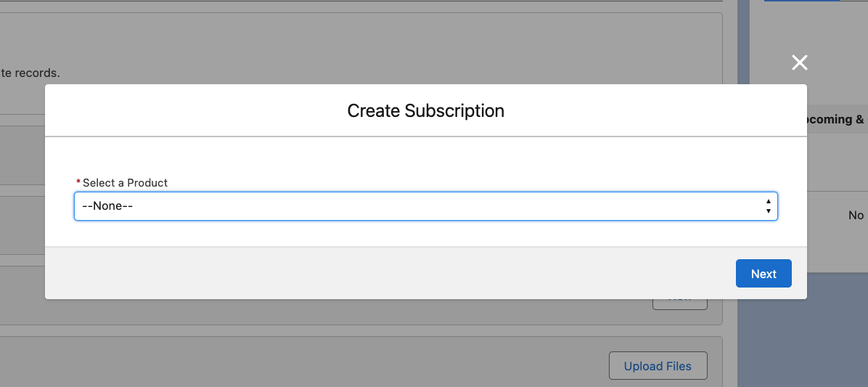The width and height of the screenshot is (868, 387).
Task: Click the down arrow on product picklist
Action: 768,211
